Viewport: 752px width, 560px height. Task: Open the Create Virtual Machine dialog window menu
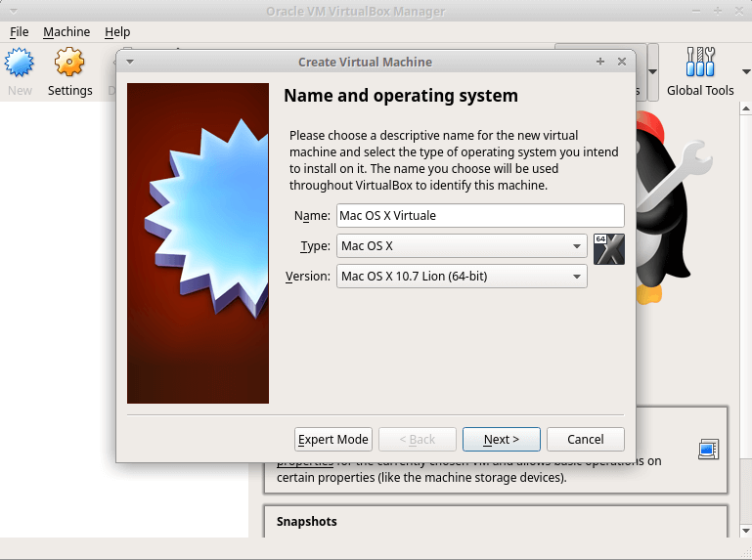129,62
